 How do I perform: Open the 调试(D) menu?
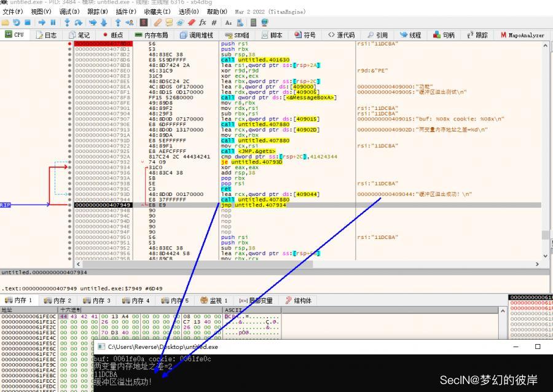pyautogui.click(x=69, y=12)
